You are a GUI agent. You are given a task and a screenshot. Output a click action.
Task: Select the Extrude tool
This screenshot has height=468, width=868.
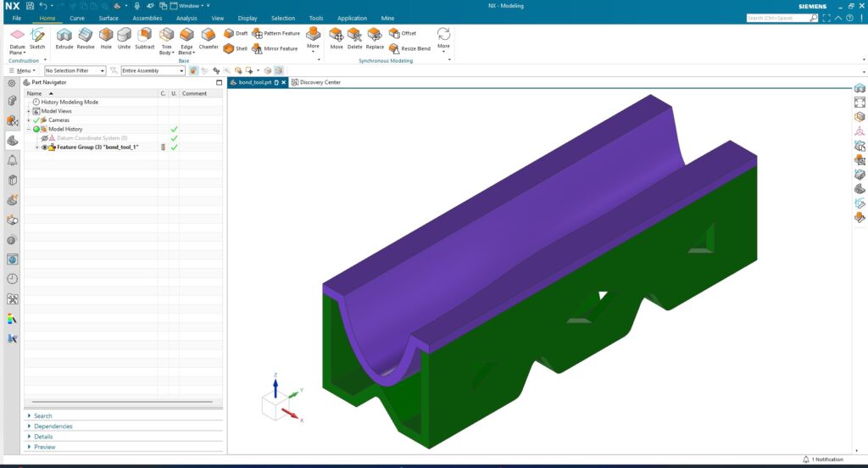(x=64, y=37)
